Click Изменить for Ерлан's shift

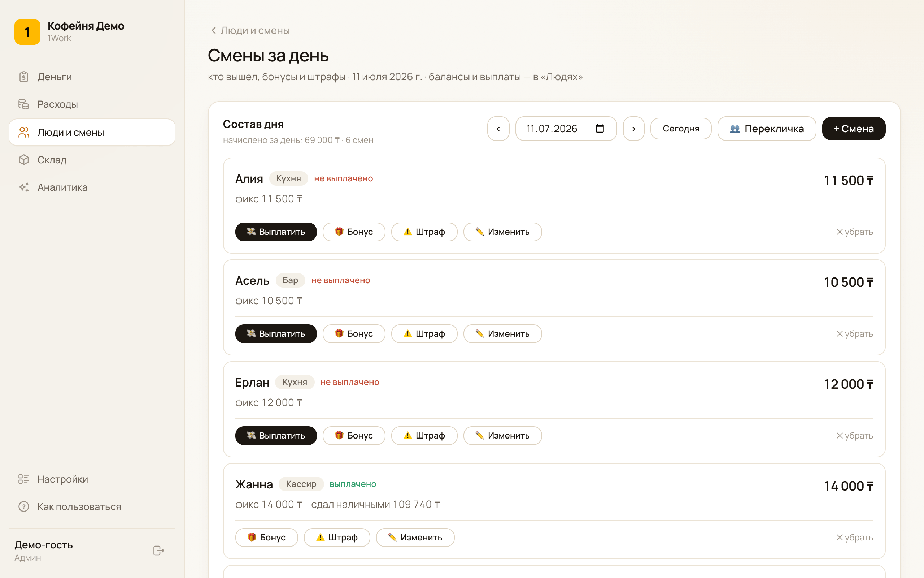[502, 436]
